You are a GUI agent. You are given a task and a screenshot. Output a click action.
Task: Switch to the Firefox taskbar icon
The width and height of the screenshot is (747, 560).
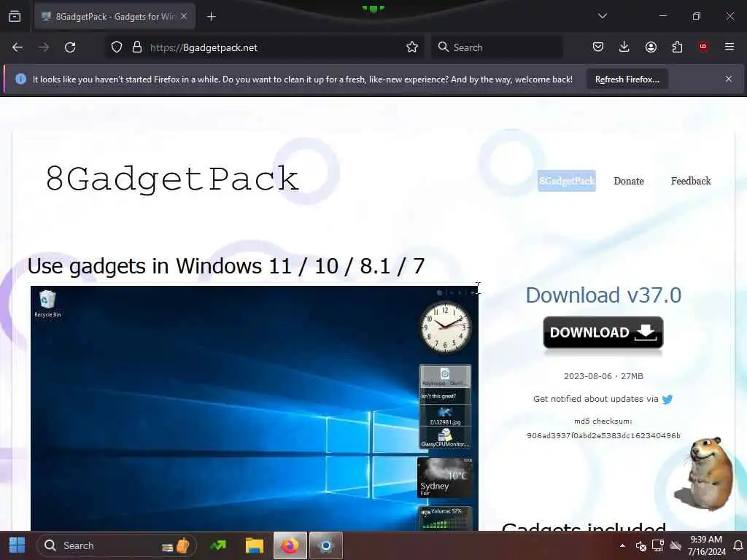tap(290, 545)
